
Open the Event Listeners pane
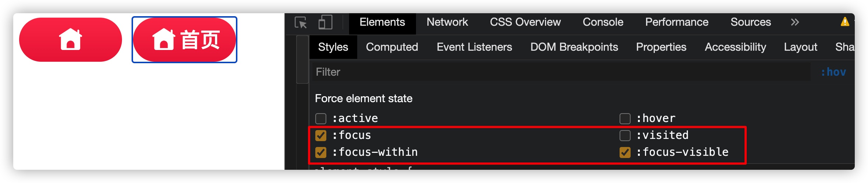[474, 47]
